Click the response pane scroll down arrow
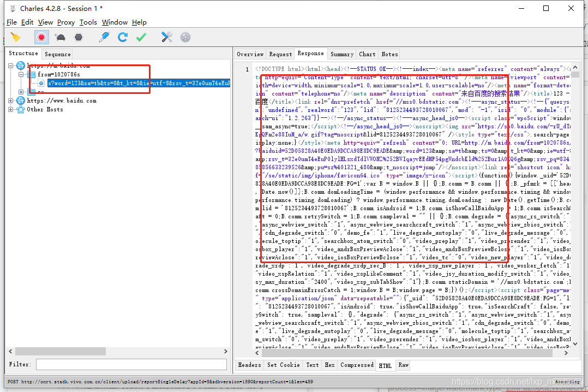Screen dimensions: 588x392 575,343
